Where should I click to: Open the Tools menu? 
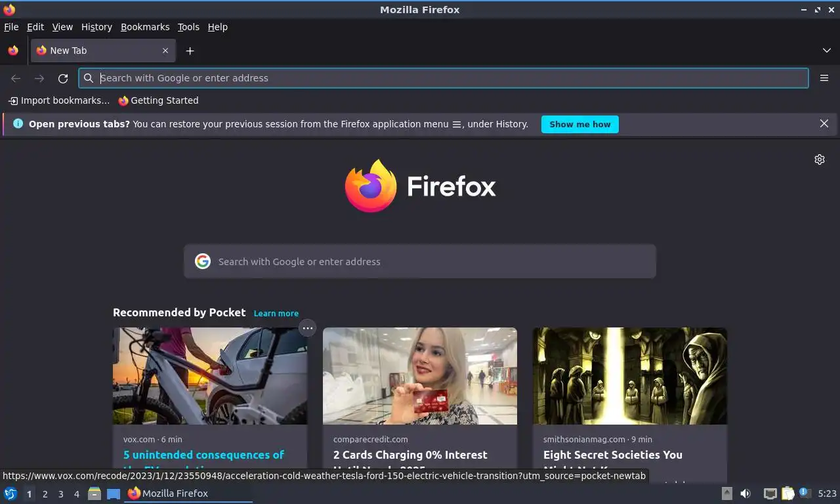pyautogui.click(x=188, y=27)
